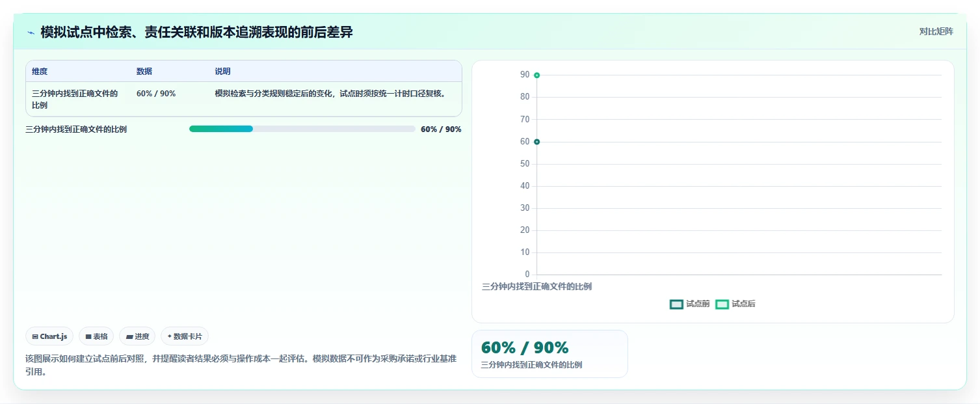
Task: Click the chart x-axis label 三分钟内找到正确文件的比例
Action: point(536,286)
